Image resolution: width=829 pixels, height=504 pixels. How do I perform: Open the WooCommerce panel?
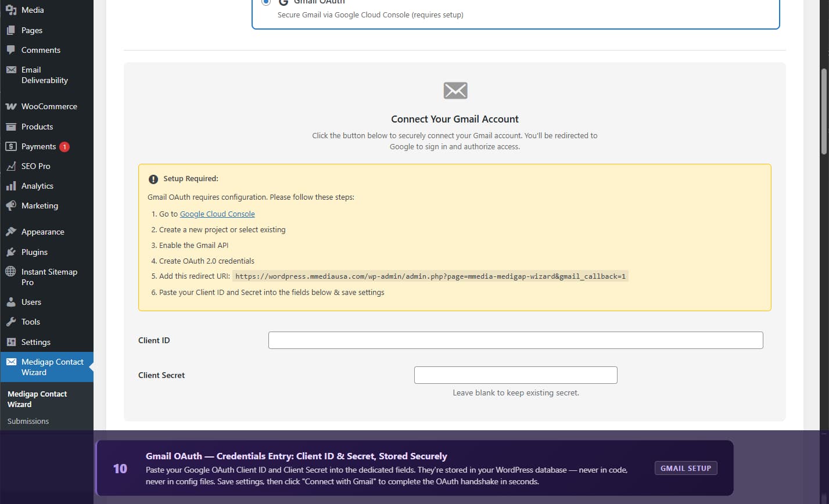tap(48, 106)
